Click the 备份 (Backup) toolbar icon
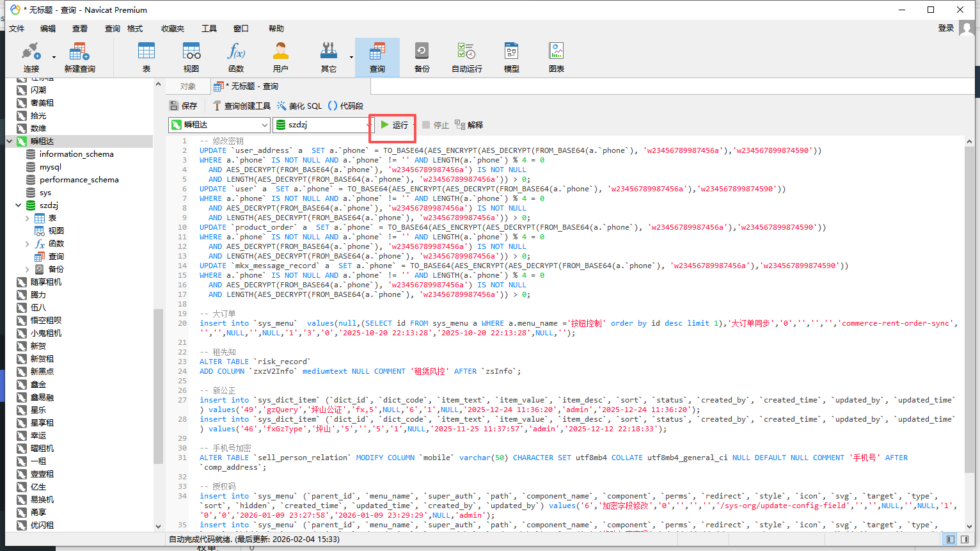This screenshot has width=980, height=551. [422, 57]
